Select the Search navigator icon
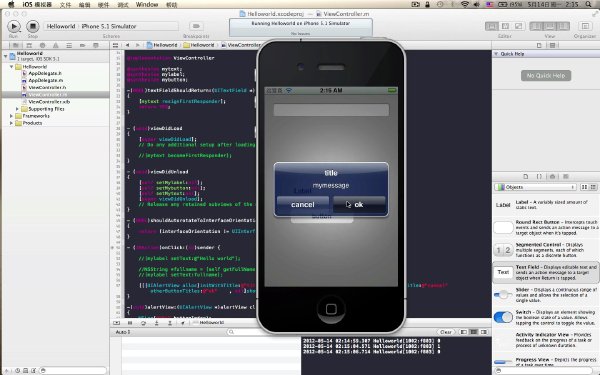Screen dimensions: 600x375 tap(42, 45)
